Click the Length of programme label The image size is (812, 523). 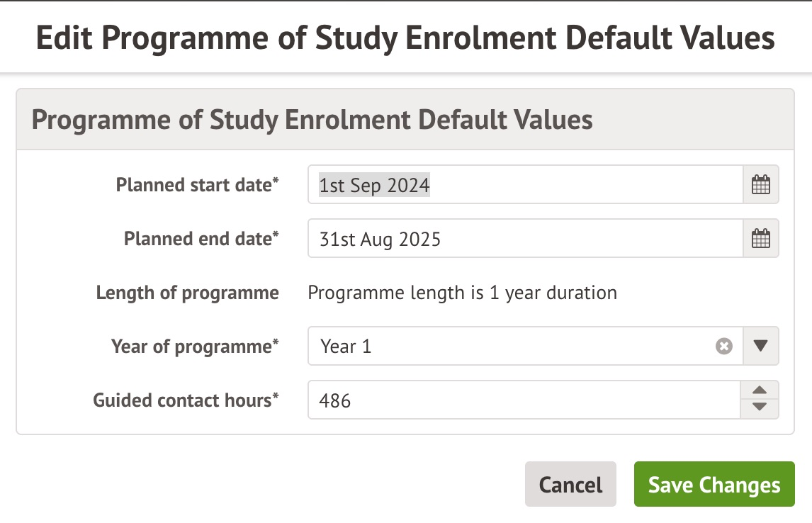187,293
